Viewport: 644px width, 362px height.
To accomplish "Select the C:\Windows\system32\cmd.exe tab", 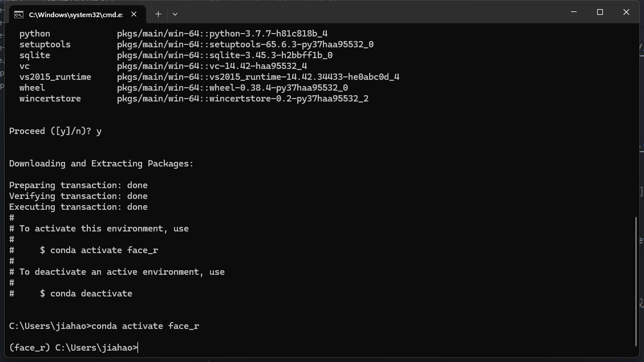I will point(75,14).
